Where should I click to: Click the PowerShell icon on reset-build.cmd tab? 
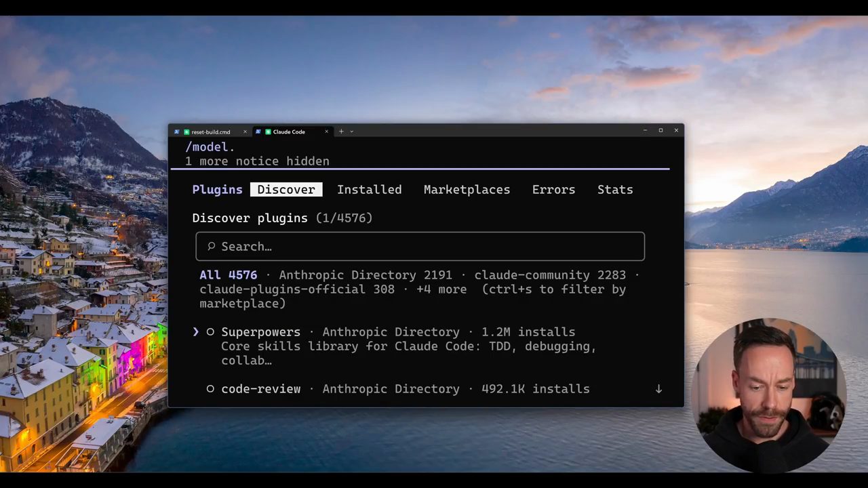177,131
